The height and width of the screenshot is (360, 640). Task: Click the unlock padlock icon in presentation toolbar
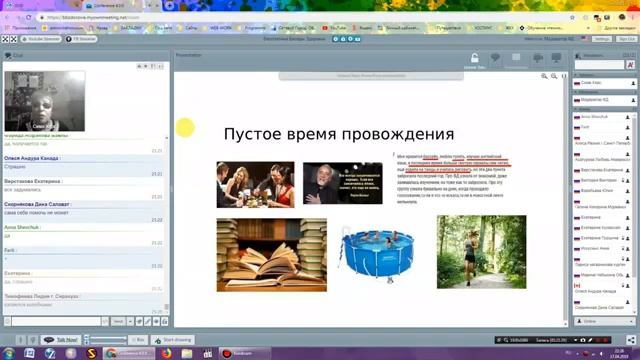point(475,58)
